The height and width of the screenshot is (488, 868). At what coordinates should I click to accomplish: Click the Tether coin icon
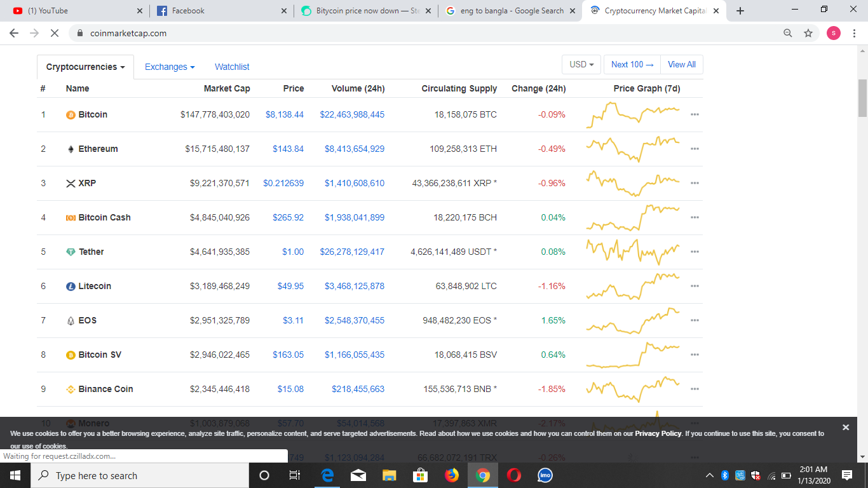pyautogui.click(x=70, y=252)
